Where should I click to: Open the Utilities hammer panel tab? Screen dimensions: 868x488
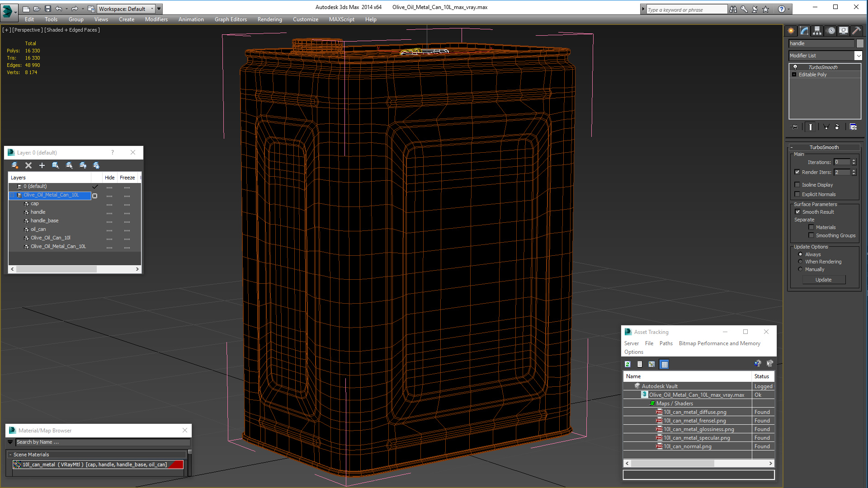coord(856,31)
